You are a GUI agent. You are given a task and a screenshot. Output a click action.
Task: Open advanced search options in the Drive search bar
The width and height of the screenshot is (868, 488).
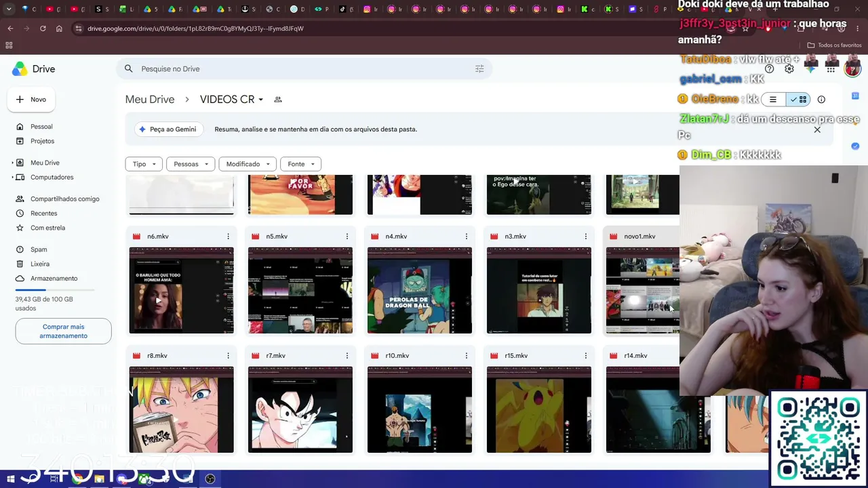[x=479, y=68]
